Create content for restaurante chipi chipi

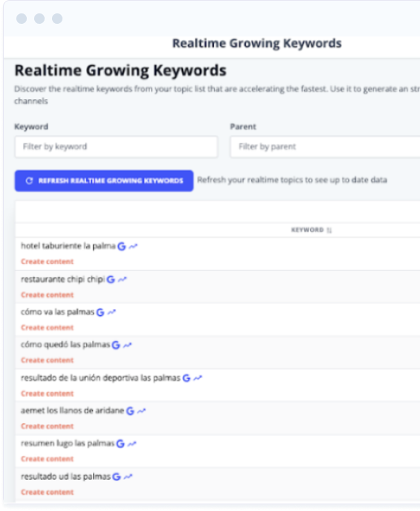click(x=48, y=295)
